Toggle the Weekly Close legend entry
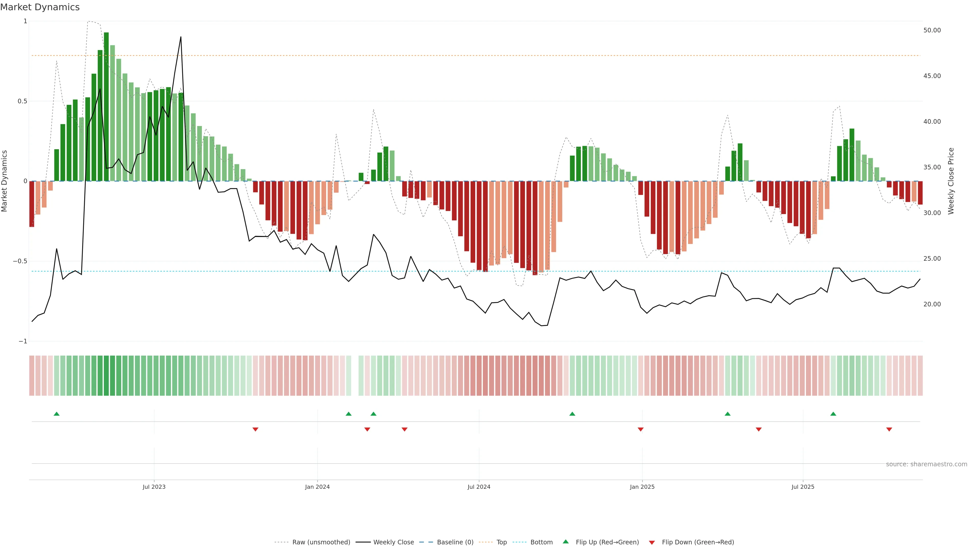 tap(393, 542)
